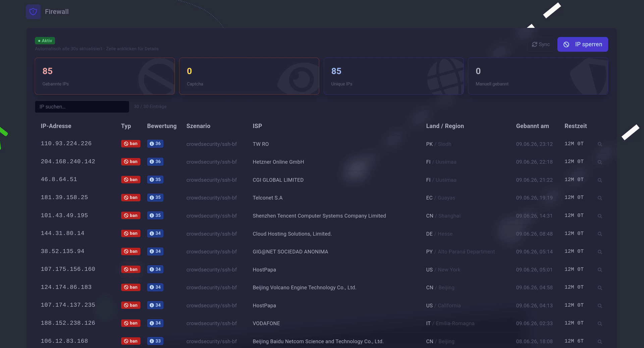Open details magnifier for 188.152.238.126

pos(600,324)
